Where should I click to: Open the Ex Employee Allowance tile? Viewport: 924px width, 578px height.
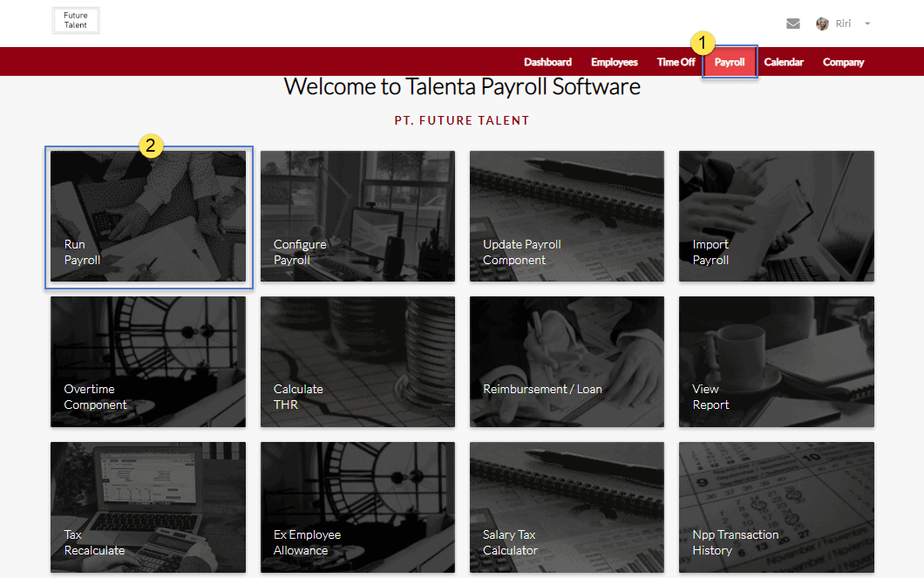(357, 507)
